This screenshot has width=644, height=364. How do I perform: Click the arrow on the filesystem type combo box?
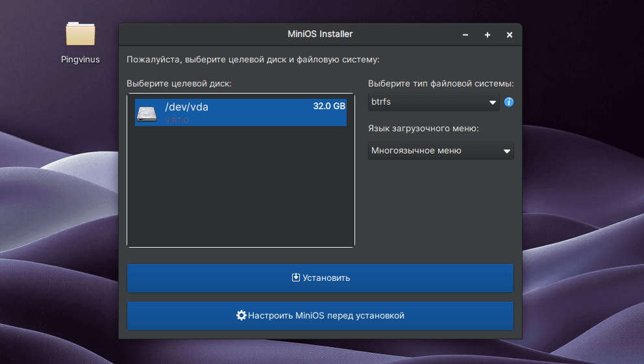[492, 103]
